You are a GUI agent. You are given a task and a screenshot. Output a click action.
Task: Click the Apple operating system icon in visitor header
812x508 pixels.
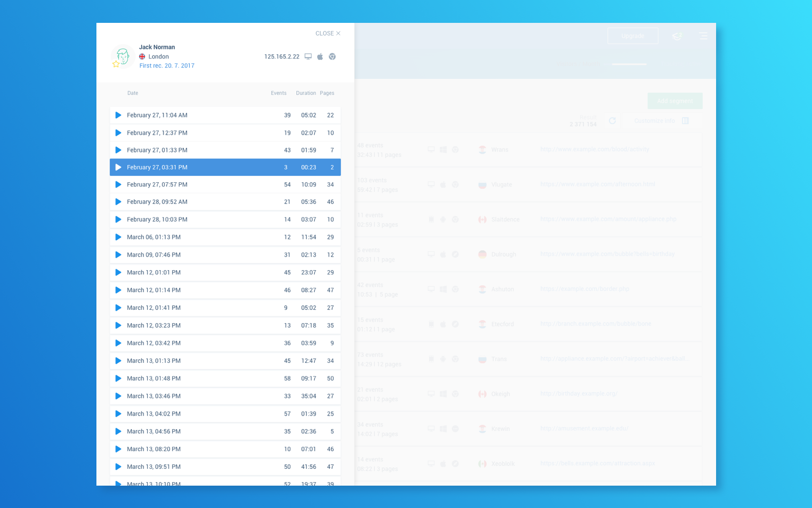coord(320,56)
